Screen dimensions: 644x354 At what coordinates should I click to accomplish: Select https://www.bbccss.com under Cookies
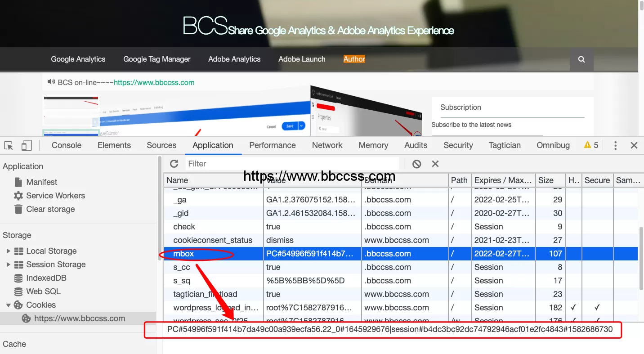click(x=80, y=318)
